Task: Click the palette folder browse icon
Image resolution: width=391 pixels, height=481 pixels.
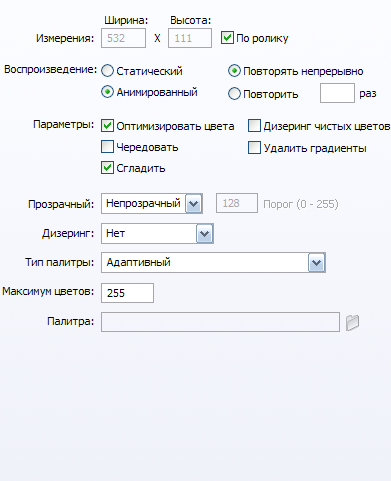Action: pos(352,322)
